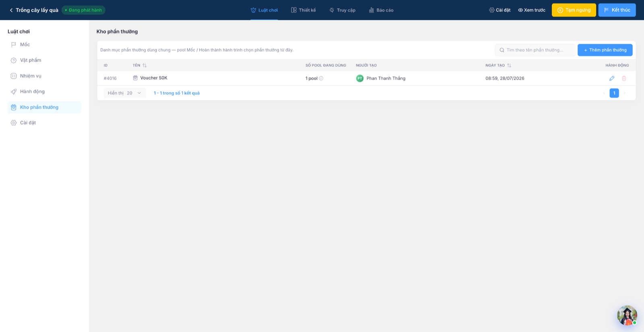This screenshot has height=332, width=644.
Task: Click Xem trước to preview
Action: pos(532,10)
